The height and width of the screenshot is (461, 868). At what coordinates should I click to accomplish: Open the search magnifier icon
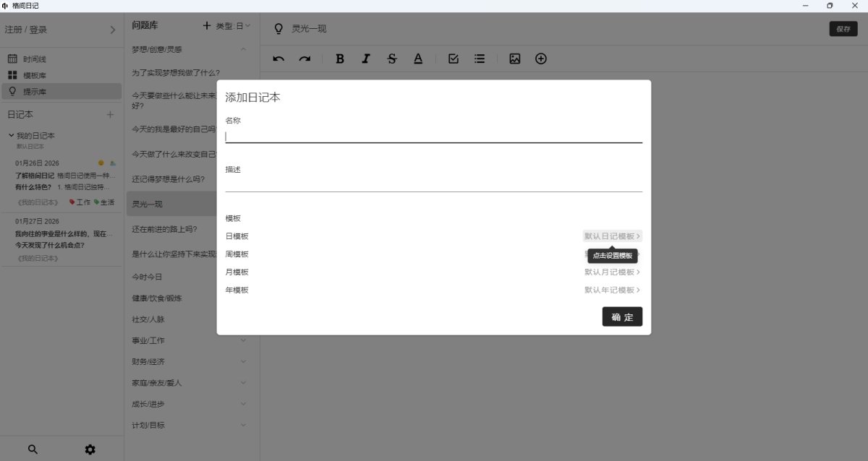[33, 449]
